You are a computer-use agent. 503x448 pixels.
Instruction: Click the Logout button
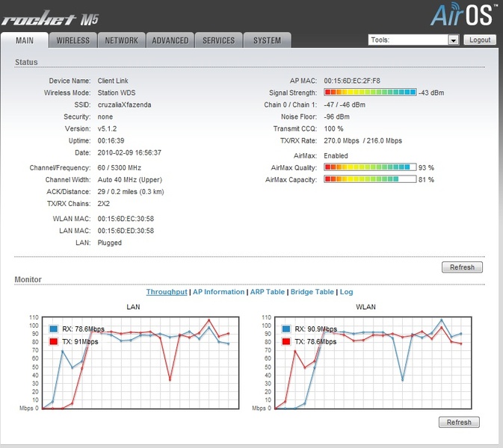click(480, 40)
